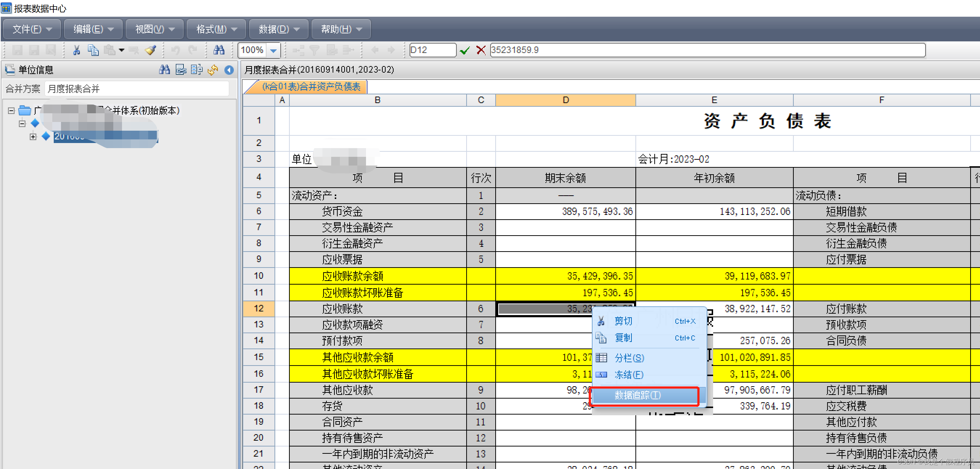Click the grid icon beside 分栏(S)

coord(601,358)
